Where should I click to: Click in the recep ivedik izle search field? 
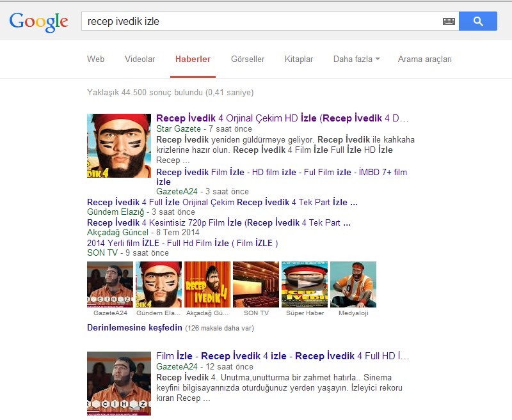coord(261,22)
